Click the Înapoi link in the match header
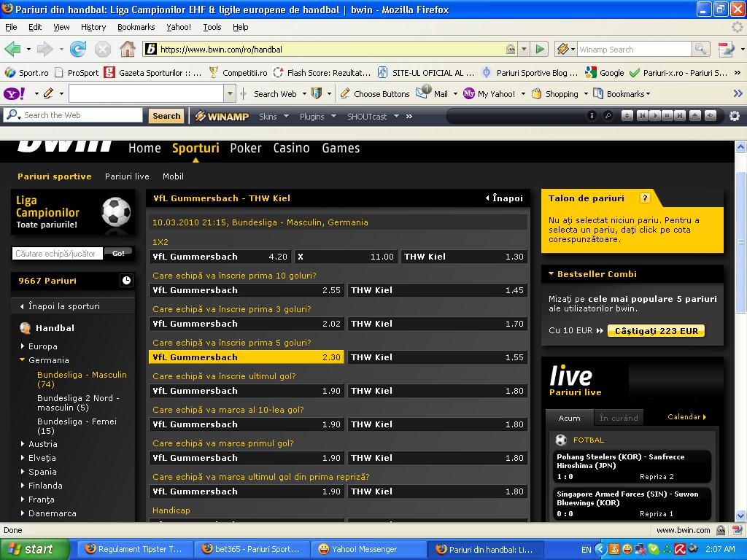Viewport: 747px width, 560px height. point(505,198)
